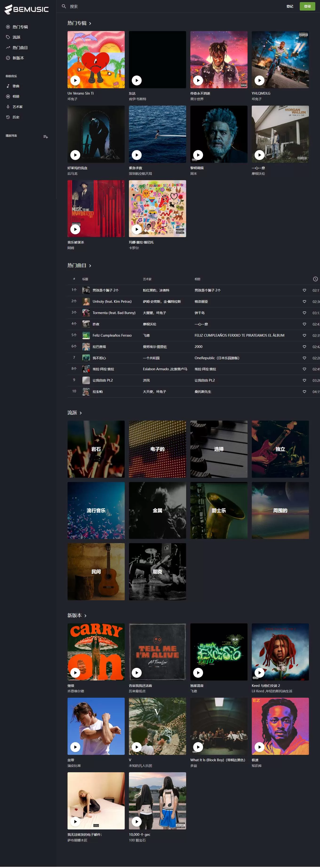Expand the 新版本 section chevron

coord(85,616)
